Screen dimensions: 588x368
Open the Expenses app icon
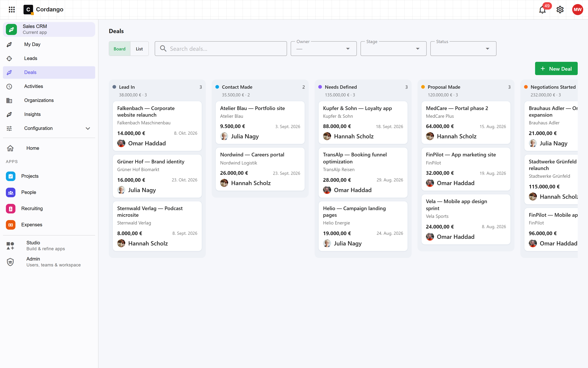[x=11, y=225]
